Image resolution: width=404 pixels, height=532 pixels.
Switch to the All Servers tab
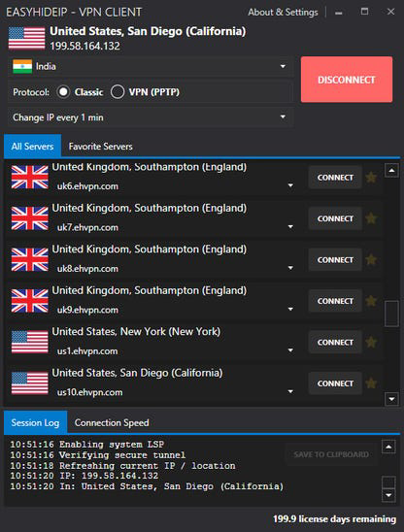(33, 147)
